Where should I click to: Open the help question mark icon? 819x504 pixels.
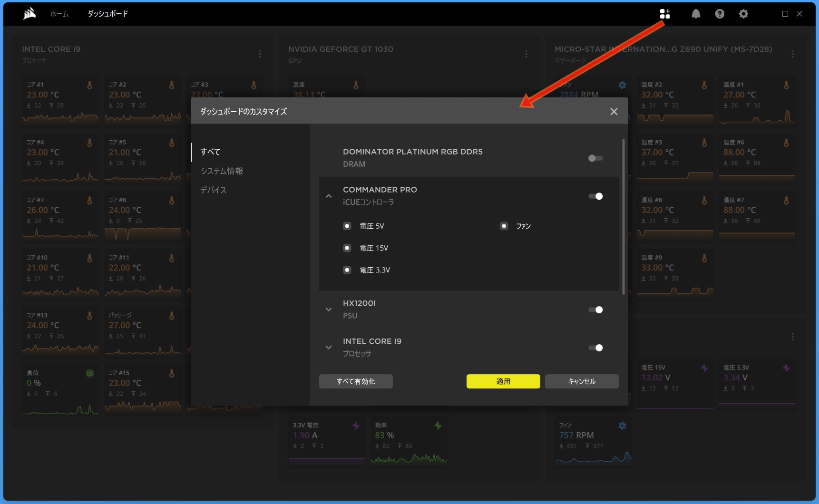pos(720,14)
